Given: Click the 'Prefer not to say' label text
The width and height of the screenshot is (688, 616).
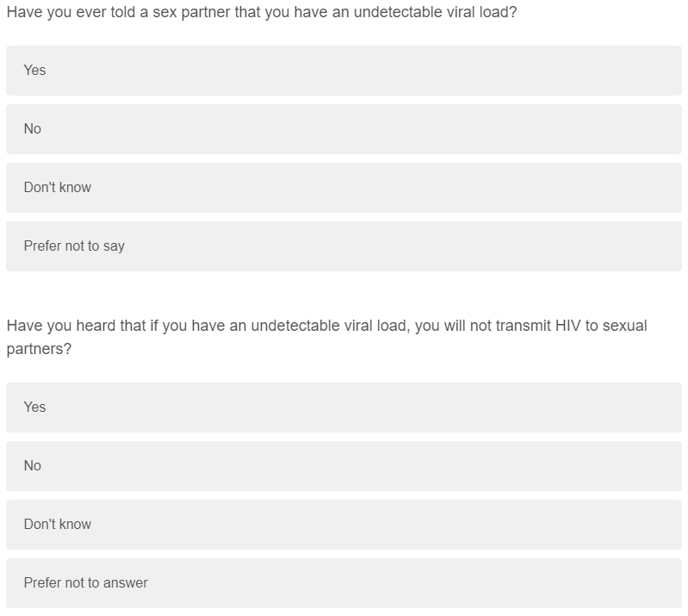Looking at the screenshot, I should [74, 246].
